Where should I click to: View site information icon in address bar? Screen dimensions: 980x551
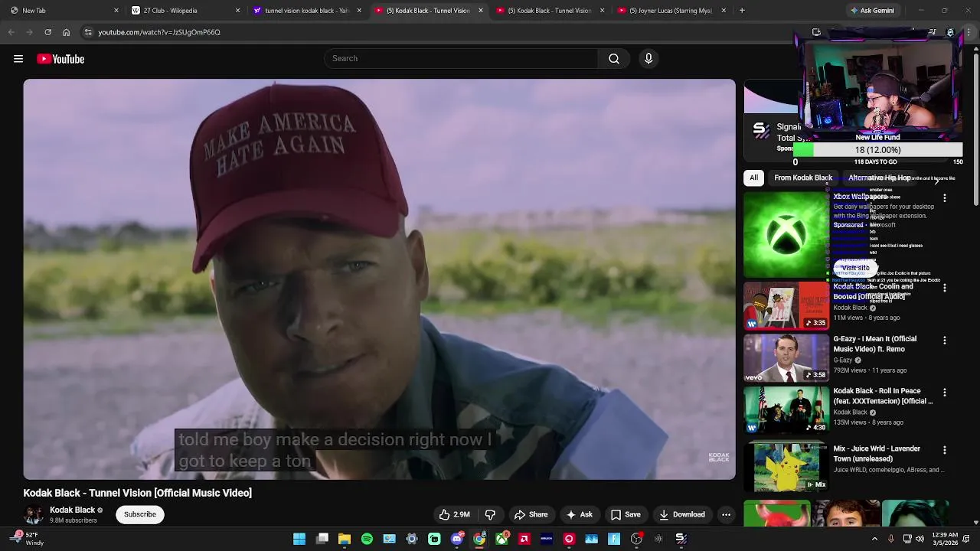click(x=88, y=32)
